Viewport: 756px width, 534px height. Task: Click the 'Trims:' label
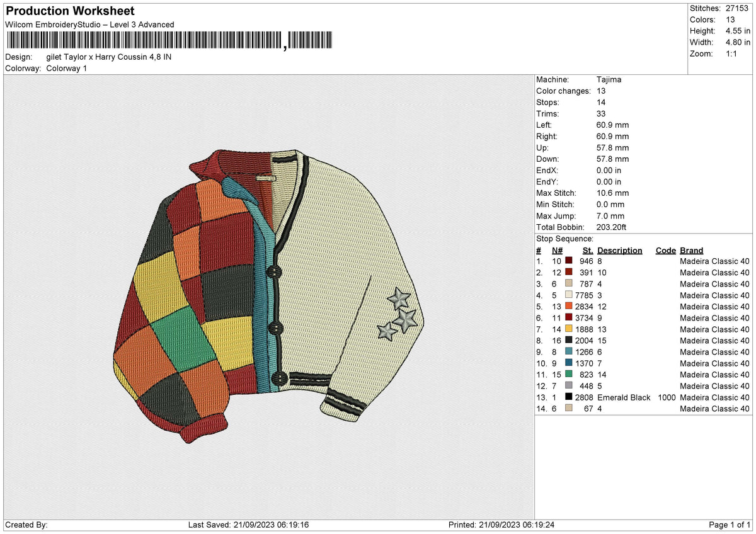[547, 113]
